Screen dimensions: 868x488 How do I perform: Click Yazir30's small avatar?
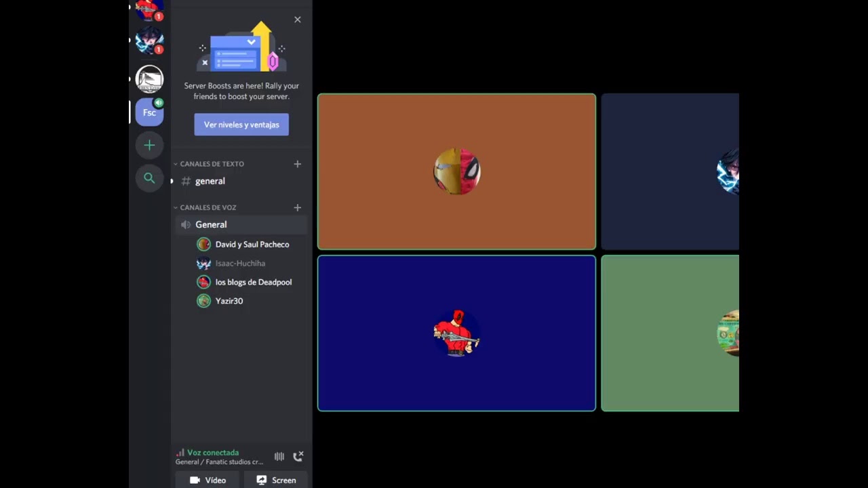pos(203,301)
